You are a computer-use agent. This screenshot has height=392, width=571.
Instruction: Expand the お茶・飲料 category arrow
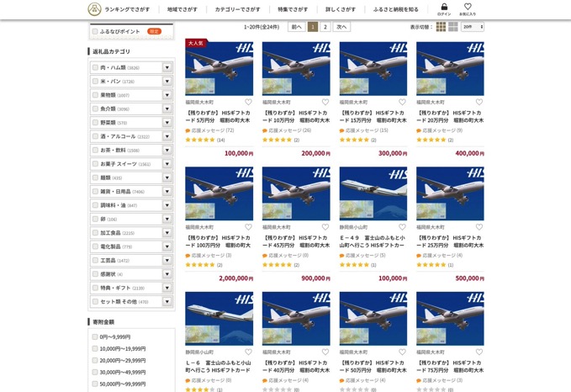tap(167, 150)
